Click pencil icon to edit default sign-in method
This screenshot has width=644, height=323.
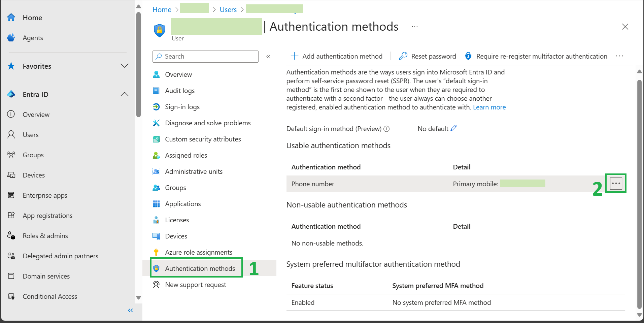453,128
